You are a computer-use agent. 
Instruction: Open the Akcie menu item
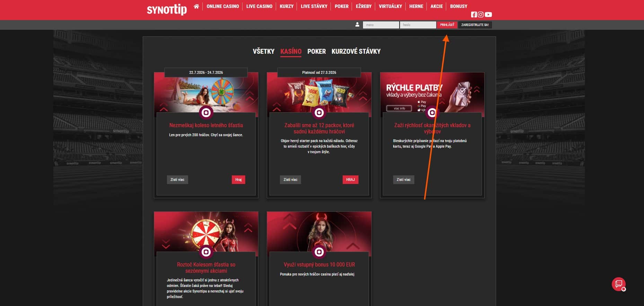(436, 6)
